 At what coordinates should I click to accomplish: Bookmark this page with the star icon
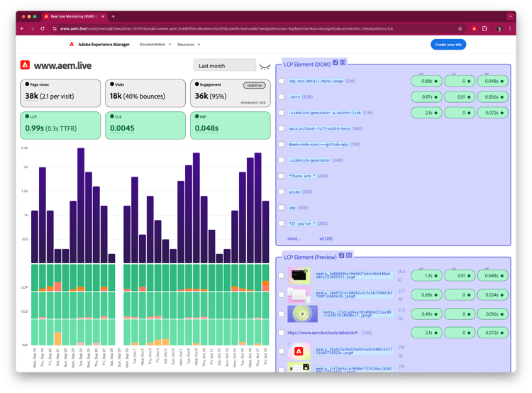coord(460,28)
